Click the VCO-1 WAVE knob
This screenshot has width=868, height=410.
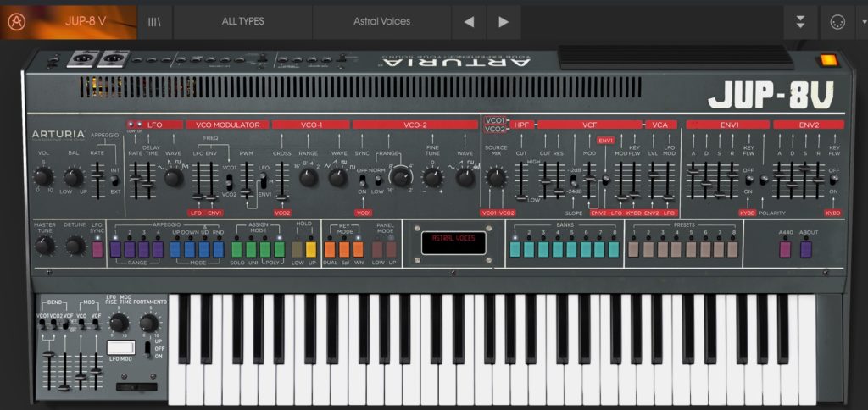337,177
